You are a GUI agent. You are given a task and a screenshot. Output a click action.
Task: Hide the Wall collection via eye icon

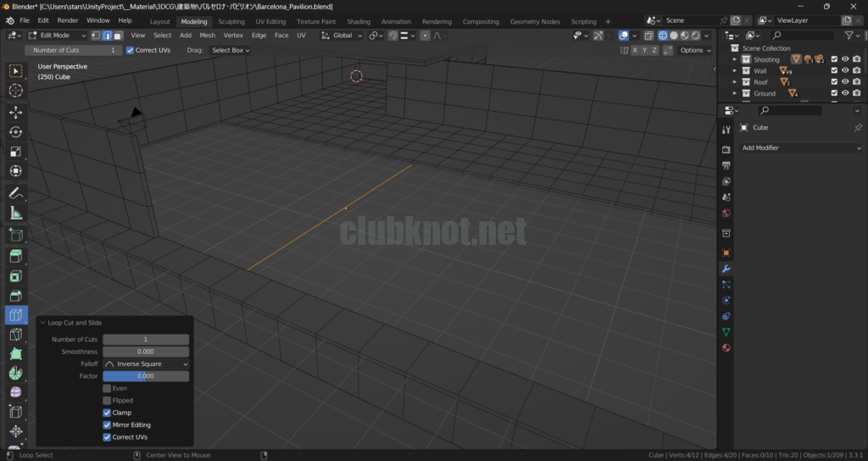[x=845, y=71]
